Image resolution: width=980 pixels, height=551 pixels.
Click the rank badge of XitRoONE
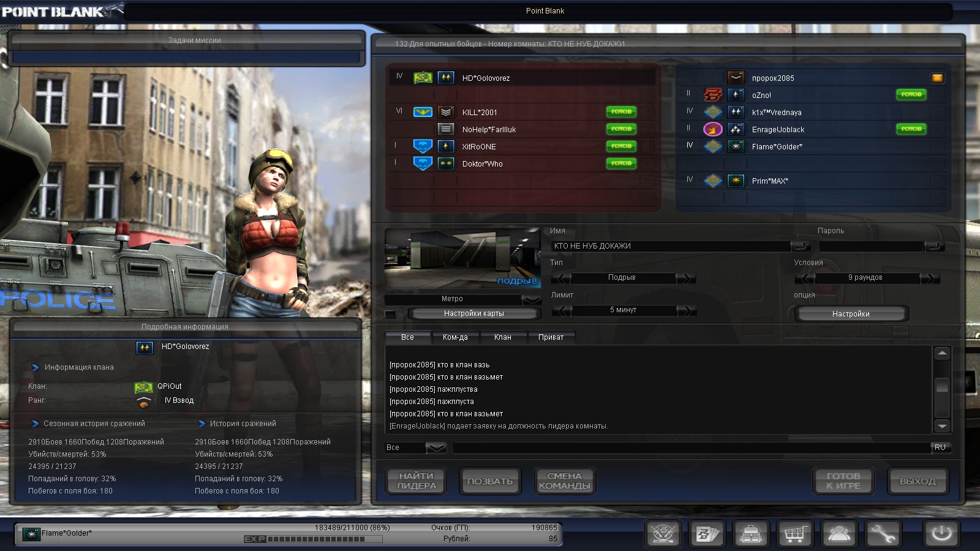coord(446,146)
